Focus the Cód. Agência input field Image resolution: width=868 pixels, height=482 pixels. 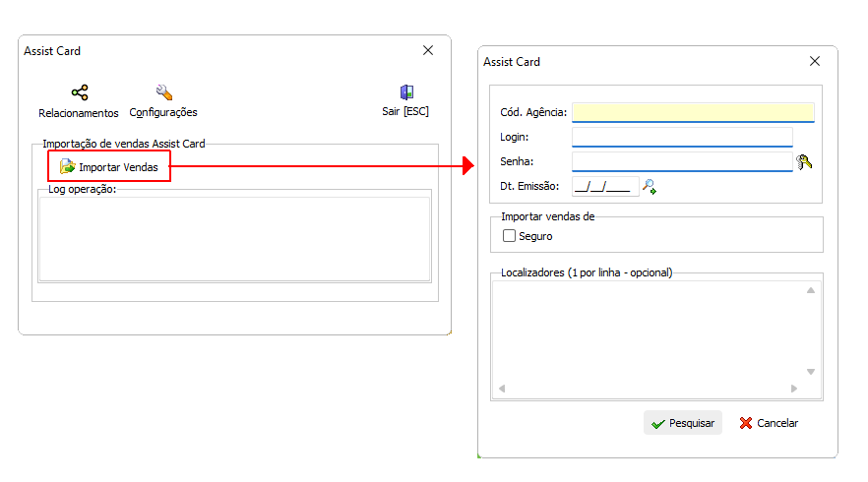(x=693, y=112)
